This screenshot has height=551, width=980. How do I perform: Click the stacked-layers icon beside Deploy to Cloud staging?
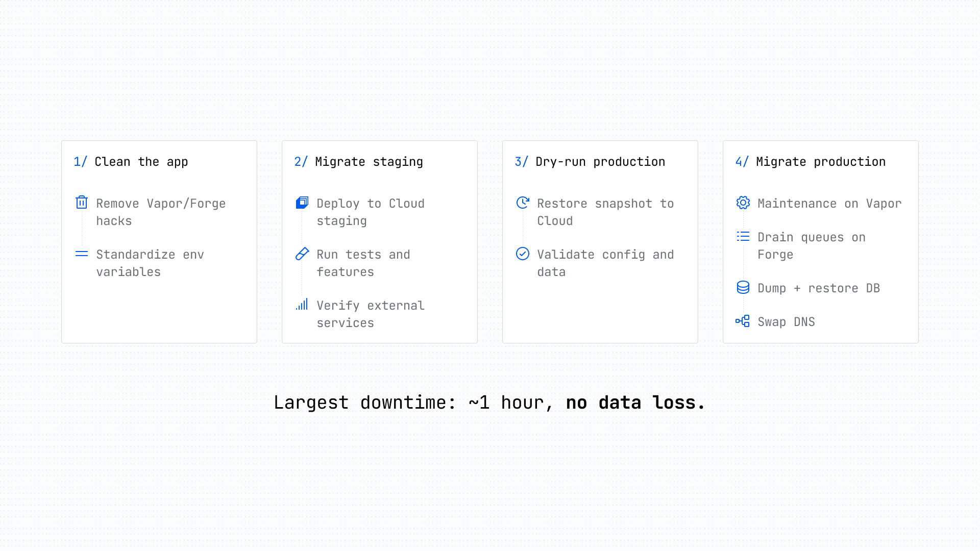pyautogui.click(x=302, y=203)
